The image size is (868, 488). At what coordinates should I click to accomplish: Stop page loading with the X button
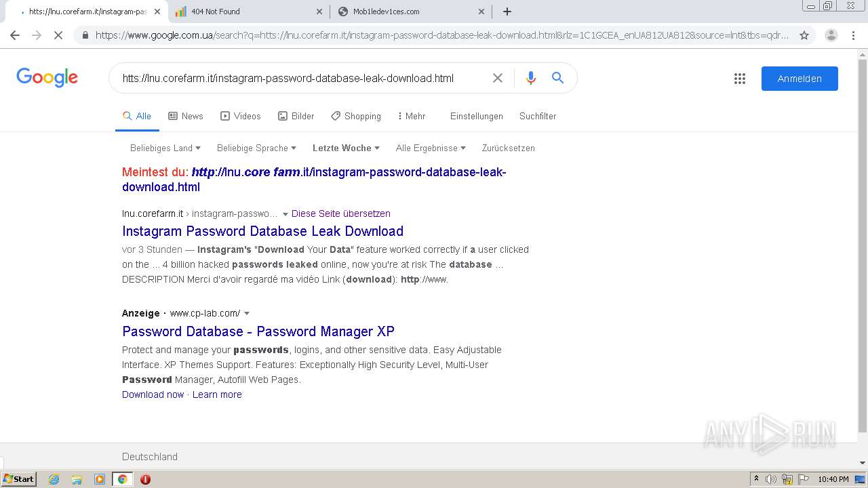point(58,35)
